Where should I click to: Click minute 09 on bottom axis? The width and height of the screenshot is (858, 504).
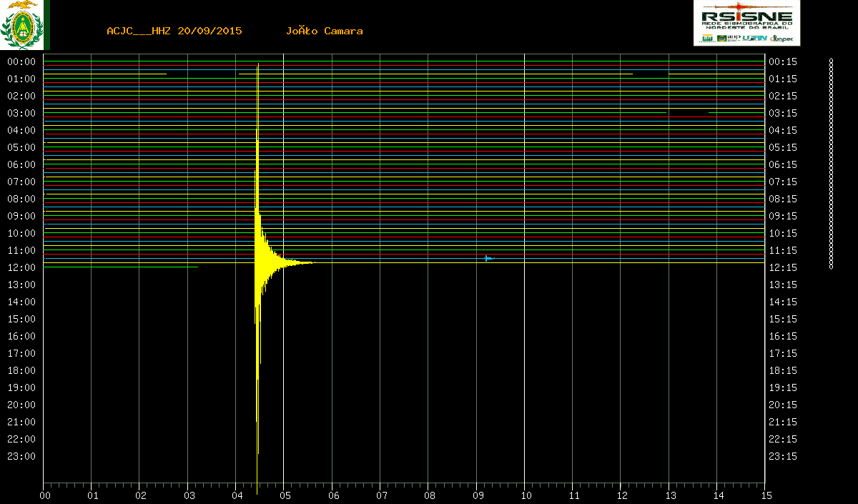click(x=477, y=495)
